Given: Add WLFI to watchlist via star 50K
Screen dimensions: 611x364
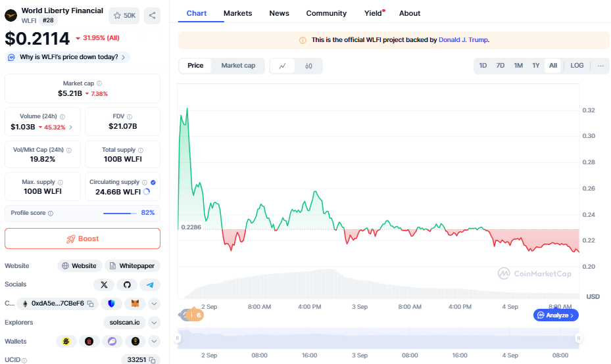Looking at the screenshot, I should pos(124,16).
